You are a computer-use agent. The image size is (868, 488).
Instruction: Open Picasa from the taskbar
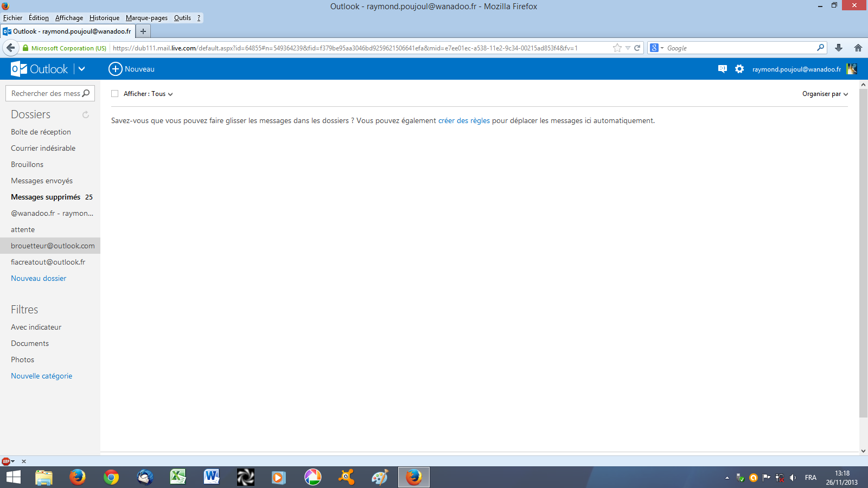point(312,477)
